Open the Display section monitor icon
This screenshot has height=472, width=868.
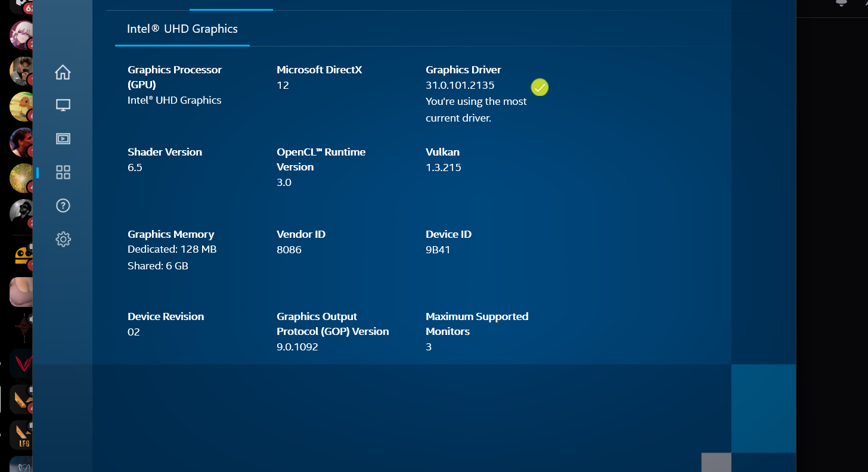63,105
